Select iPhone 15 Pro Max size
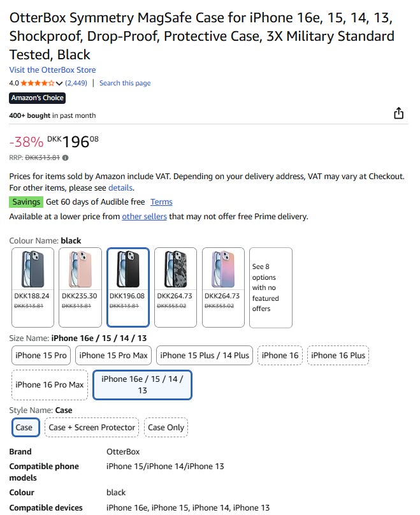The height and width of the screenshot is (515, 420). tap(113, 355)
